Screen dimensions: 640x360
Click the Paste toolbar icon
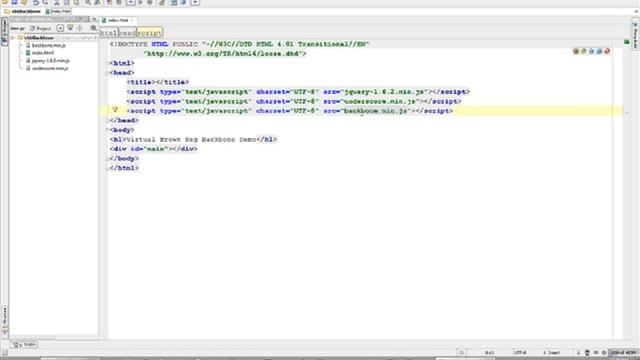(x=76, y=2)
